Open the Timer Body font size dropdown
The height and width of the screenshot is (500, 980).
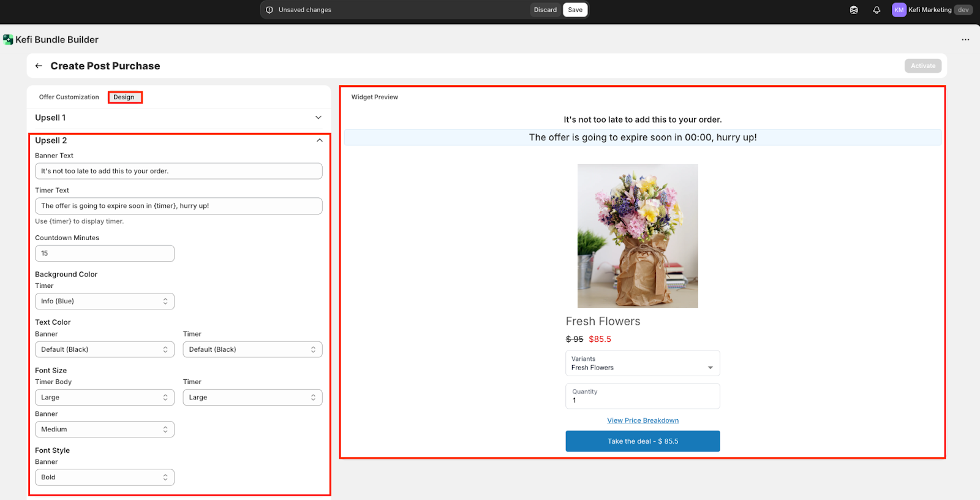105,398
